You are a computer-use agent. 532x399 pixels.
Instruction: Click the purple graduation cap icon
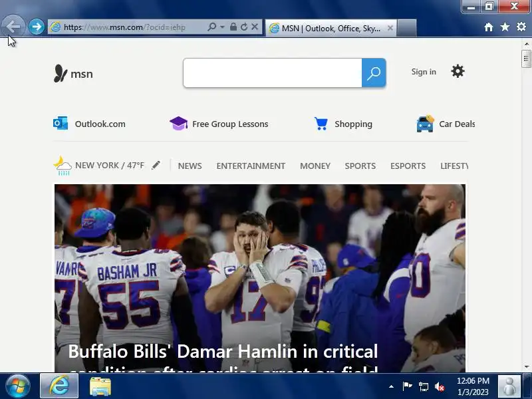[178, 124]
